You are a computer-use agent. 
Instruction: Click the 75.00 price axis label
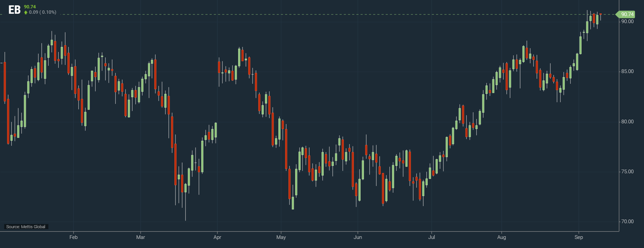click(627, 172)
